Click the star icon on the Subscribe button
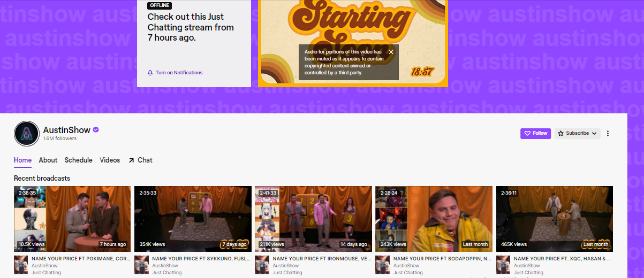Viewport: 644px width, 278px height. coord(561,133)
